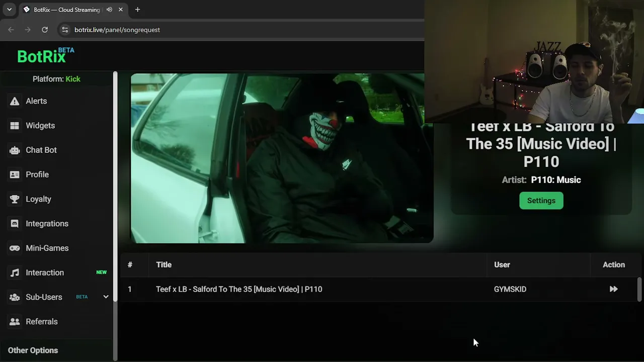Click the green Settings button
The height and width of the screenshot is (362, 644).
coord(541,201)
